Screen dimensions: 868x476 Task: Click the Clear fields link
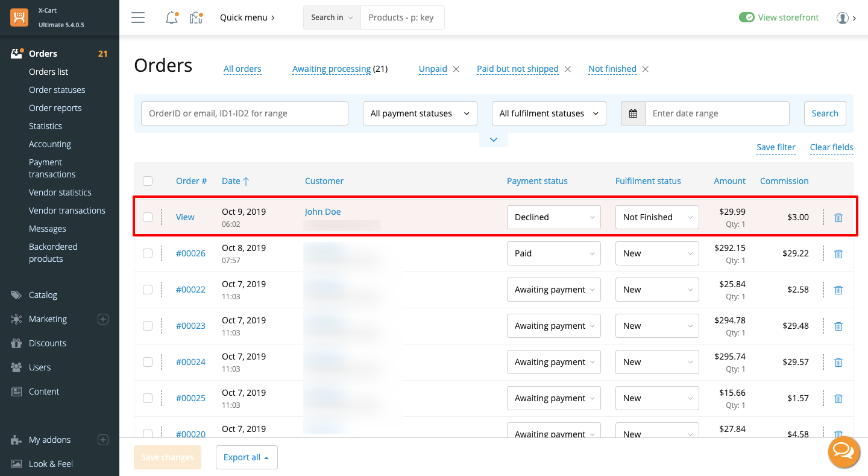[x=831, y=147]
